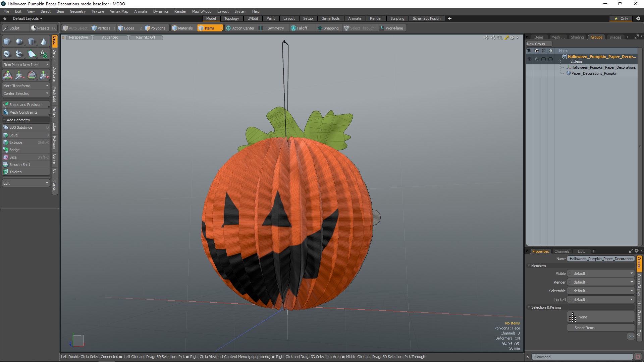644x362 pixels.
Task: Click the Command input field
Action: coord(582,357)
